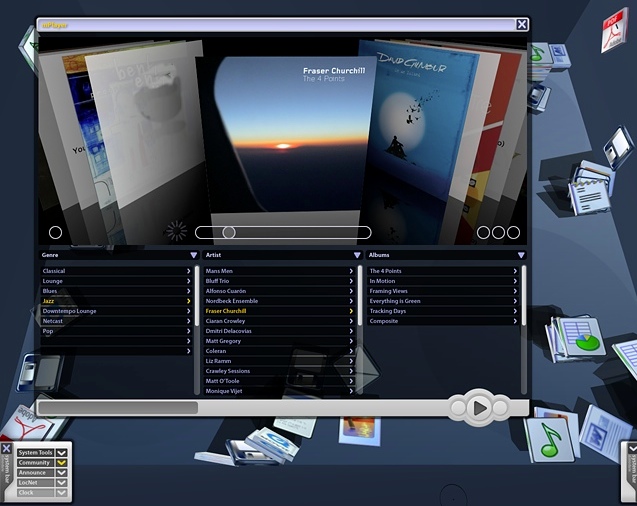
Task: Choose artist Dmitri Delacovias
Action: pyautogui.click(x=279, y=331)
